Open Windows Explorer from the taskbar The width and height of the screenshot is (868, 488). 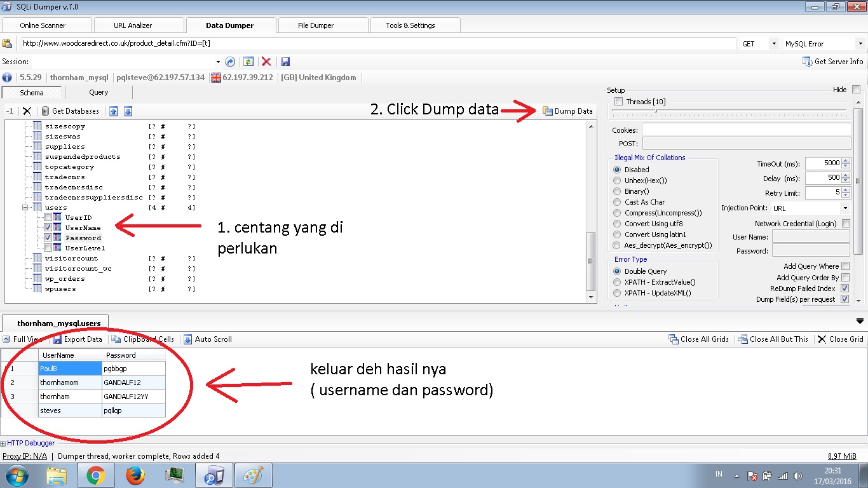(57, 475)
